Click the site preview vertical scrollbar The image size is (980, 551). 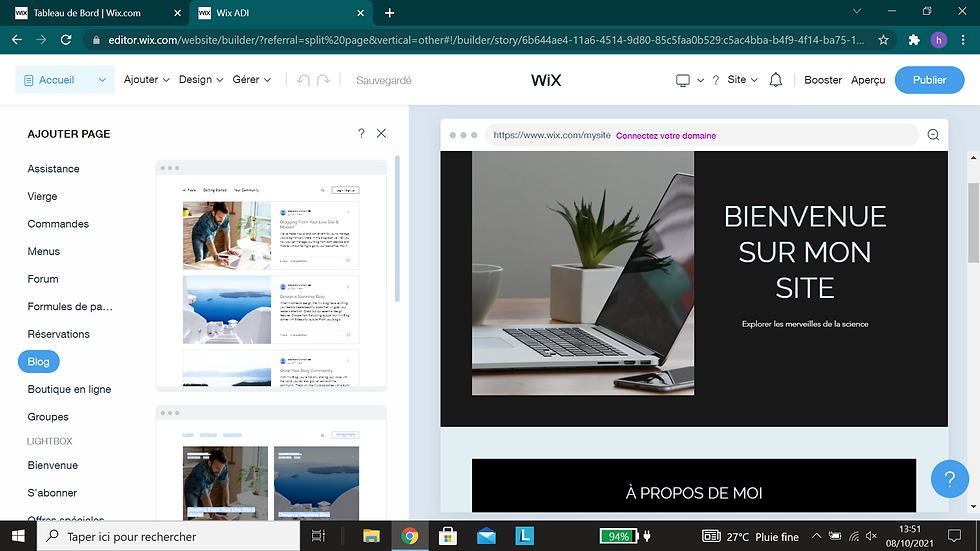[973, 224]
